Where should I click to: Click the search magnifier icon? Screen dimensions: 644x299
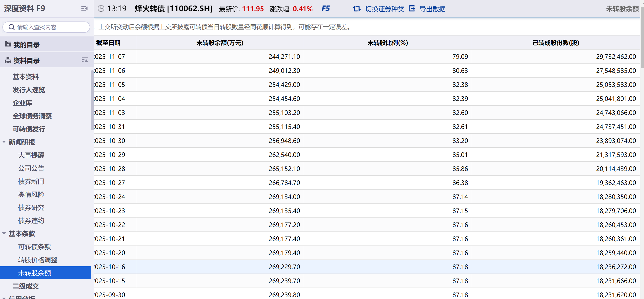(x=11, y=27)
